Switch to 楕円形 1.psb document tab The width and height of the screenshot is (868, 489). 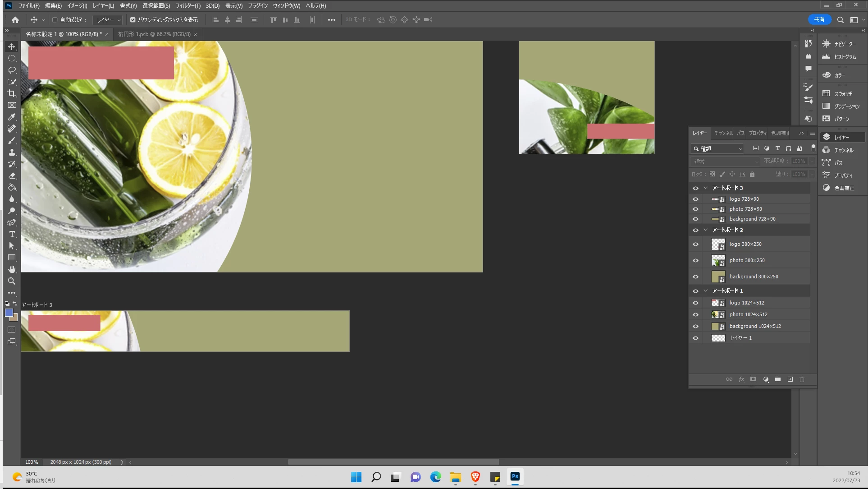[154, 34]
